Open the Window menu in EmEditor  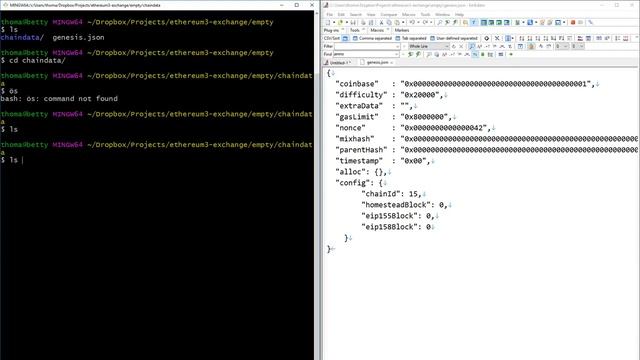tap(442, 15)
